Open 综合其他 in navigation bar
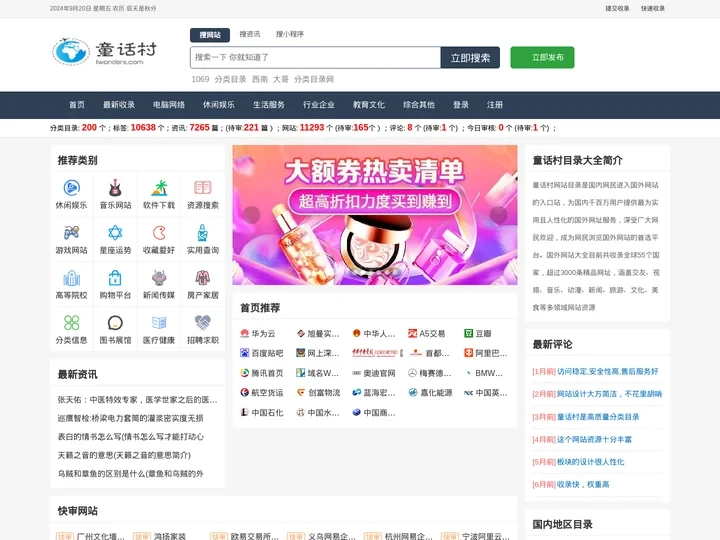Image resolution: width=720 pixels, height=540 pixels. pos(419,105)
